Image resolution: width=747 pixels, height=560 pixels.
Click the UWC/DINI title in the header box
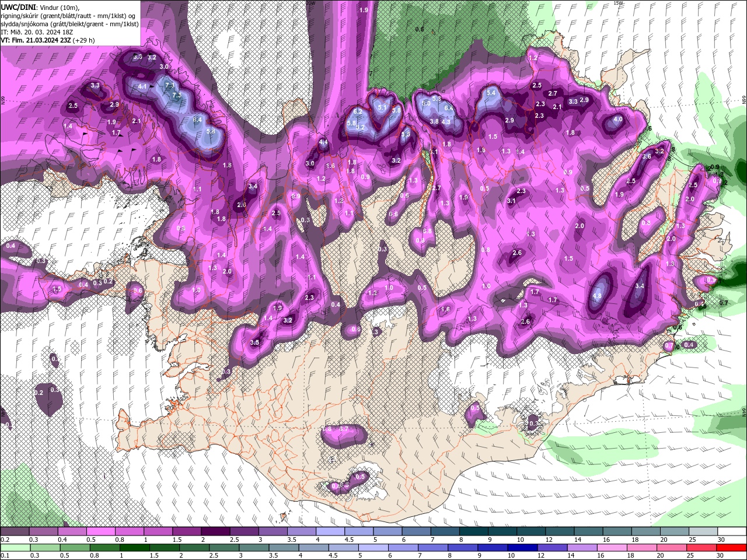tap(18, 6)
